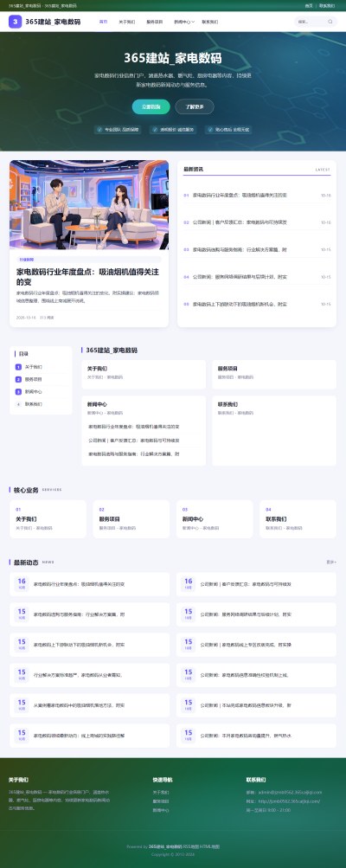Image resolution: width=346 pixels, height=868 pixels.
Task: Open the 新闻中心 dropdown chevron in navbar
Action: click(x=193, y=23)
